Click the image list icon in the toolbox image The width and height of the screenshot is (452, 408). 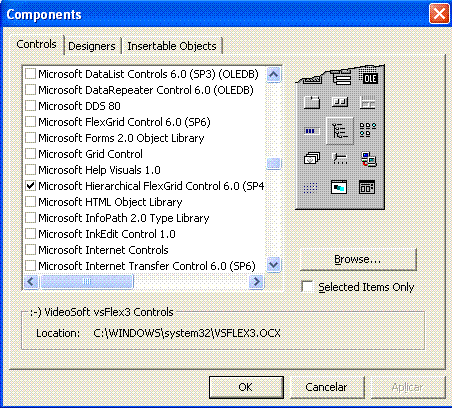[312, 158]
